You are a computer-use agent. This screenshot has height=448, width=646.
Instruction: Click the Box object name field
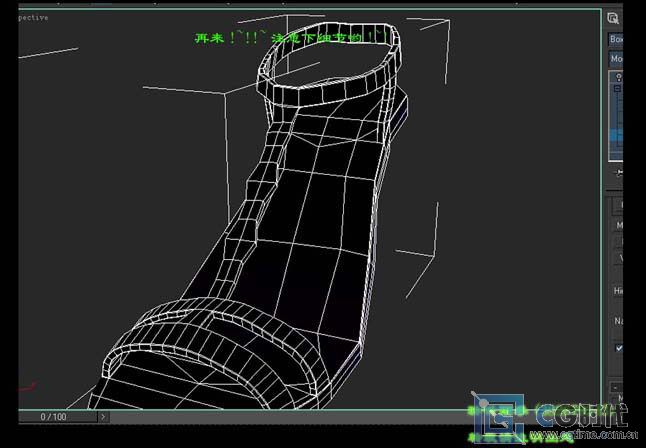point(616,39)
